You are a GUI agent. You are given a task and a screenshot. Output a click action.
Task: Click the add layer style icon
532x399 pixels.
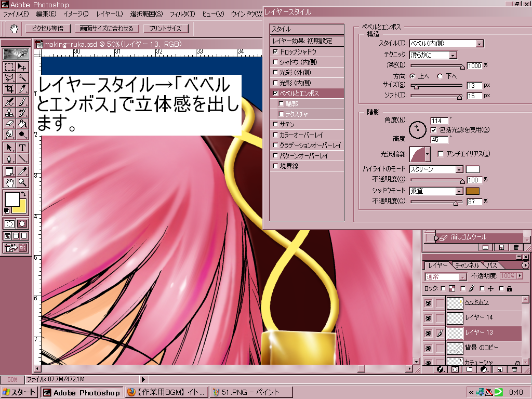440,369
